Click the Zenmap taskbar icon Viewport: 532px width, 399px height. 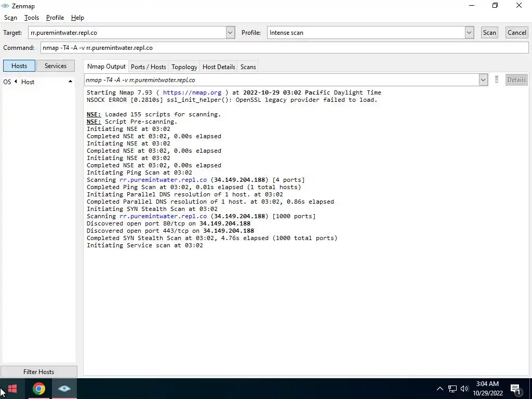pos(64,389)
